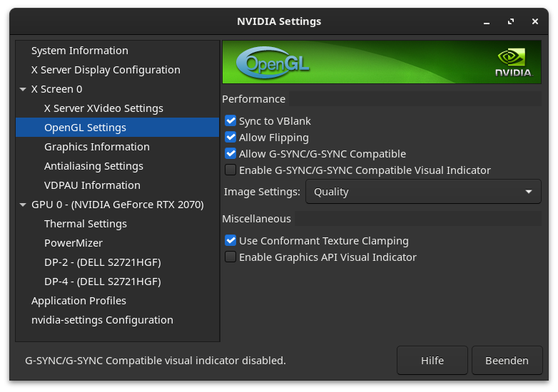Collapse the X Screen 0 tree node
The width and height of the screenshot is (558, 392).
click(x=23, y=90)
